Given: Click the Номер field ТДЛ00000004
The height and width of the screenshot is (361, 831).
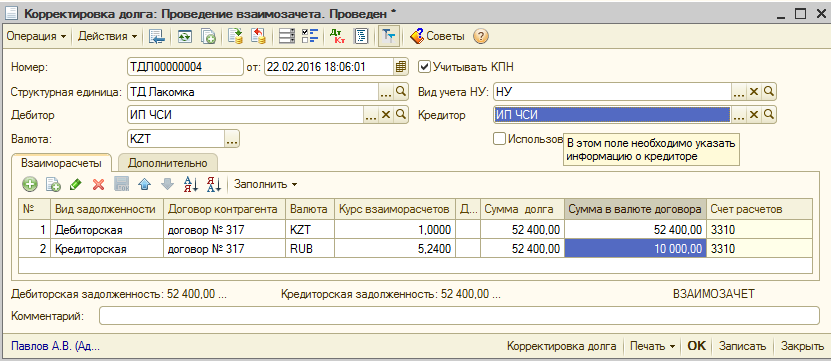Looking at the screenshot, I should pos(185,67).
